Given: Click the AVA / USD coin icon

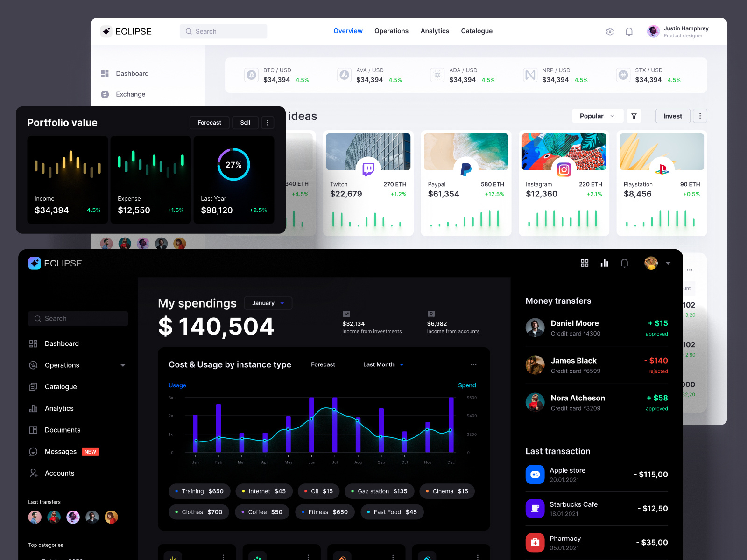Looking at the screenshot, I should 345,75.
